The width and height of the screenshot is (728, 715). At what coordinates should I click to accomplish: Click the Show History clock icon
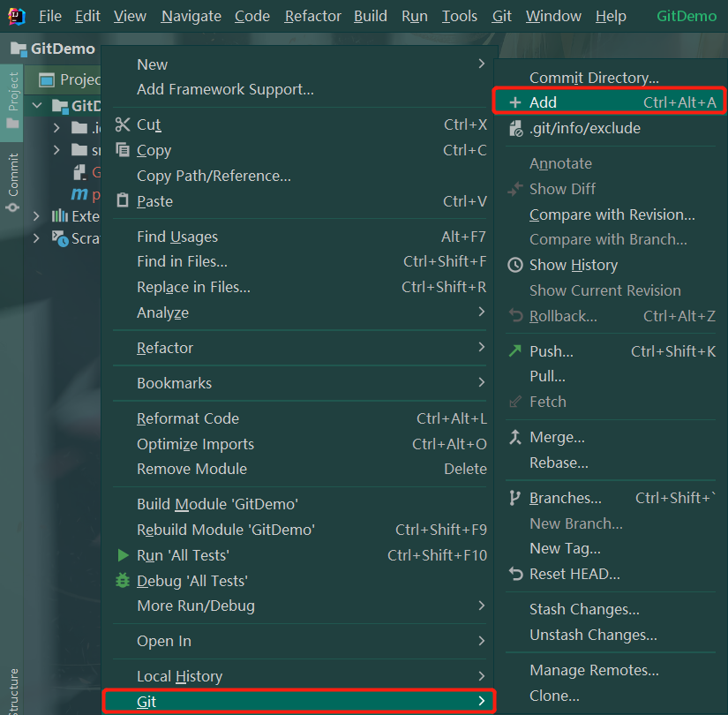tap(515, 265)
